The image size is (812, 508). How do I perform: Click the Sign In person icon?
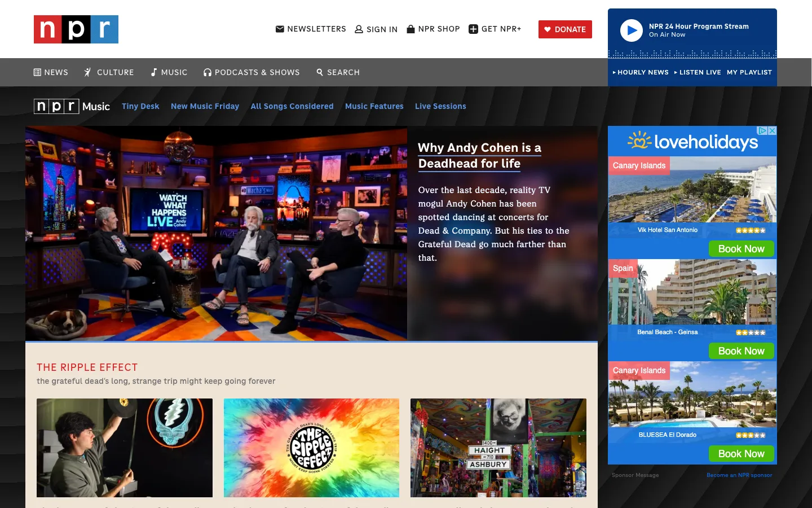tap(359, 29)
